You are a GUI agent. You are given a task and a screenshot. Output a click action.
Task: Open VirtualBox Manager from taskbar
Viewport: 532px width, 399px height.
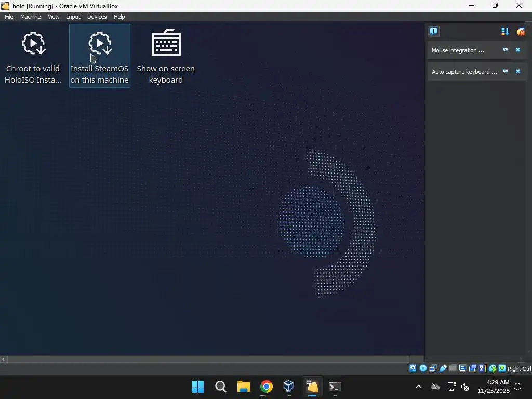pyautogui.click(x=289, y=387)
